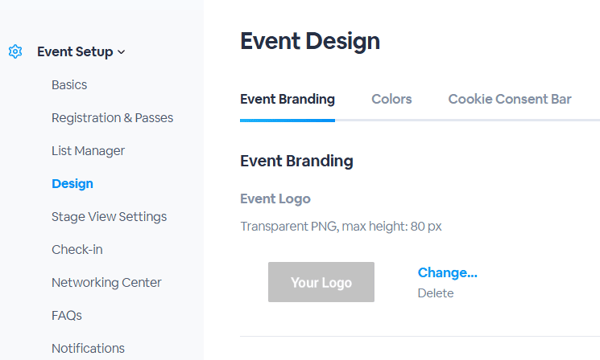
Task: Select Design in the sidebar
Action: [72, 184]
